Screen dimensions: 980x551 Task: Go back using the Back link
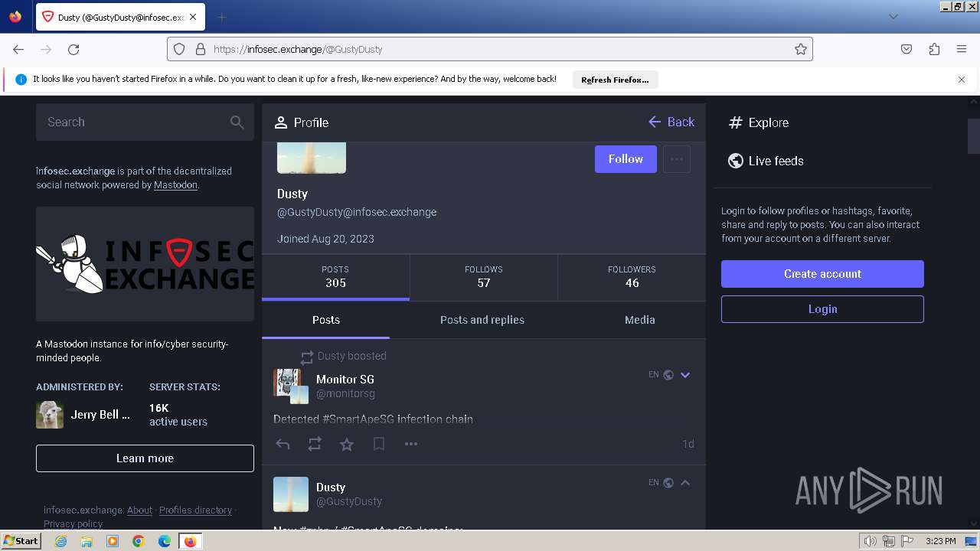(x=671, y=122)
